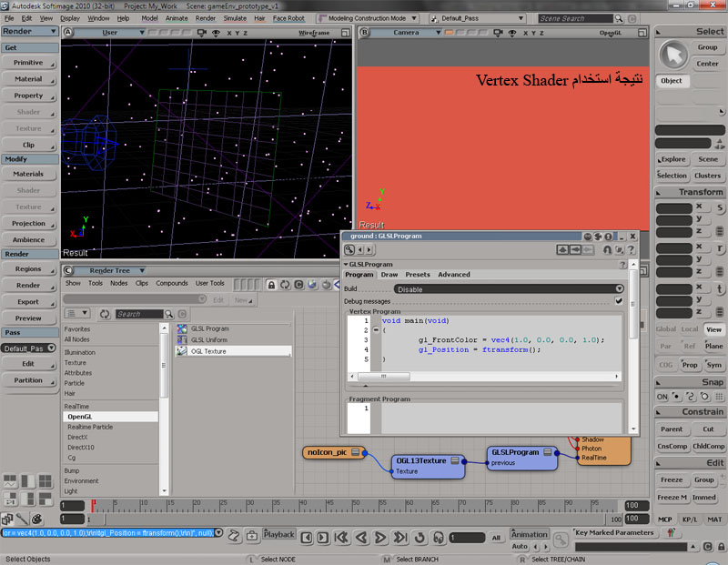728x565 pixels.
Task: Play the animation backward
Action: [x=361, y=538]
